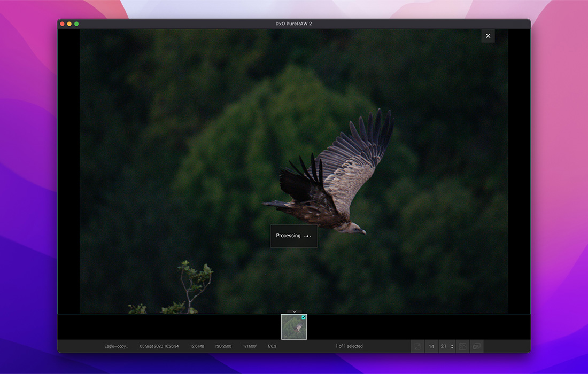Viewport: 588px width, 374px height.
Task: Click the fit-to-screen expand icon
Action: click(417, 346)
